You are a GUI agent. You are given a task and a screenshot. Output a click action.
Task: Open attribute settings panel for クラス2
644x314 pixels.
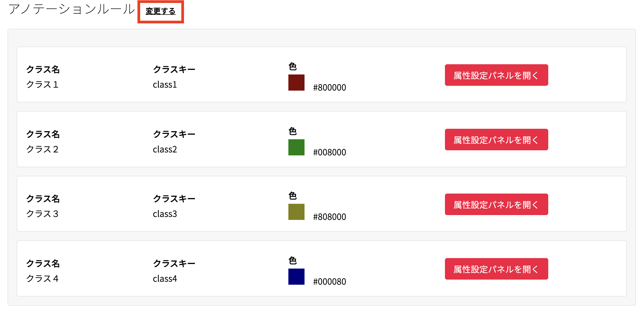click(496, 140)
